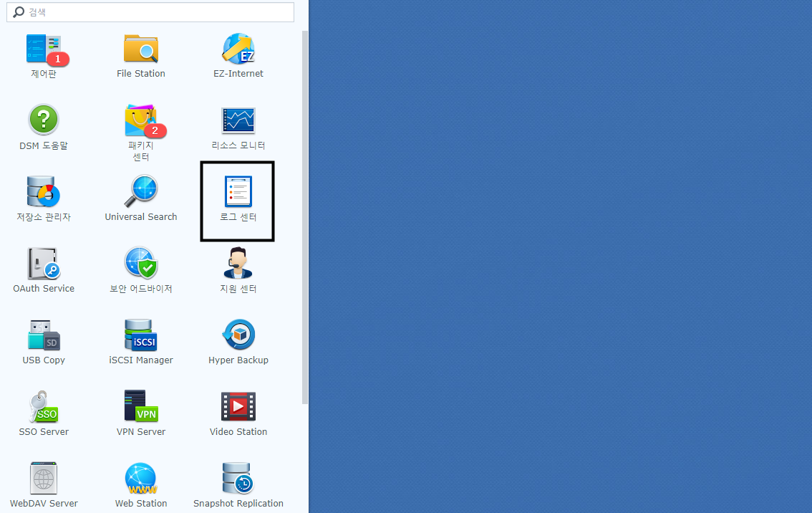This screenshot has height=513, width=812.
Task: Launch 보안 어드바이저 security advisor
Action: click(x=141, y=263)
